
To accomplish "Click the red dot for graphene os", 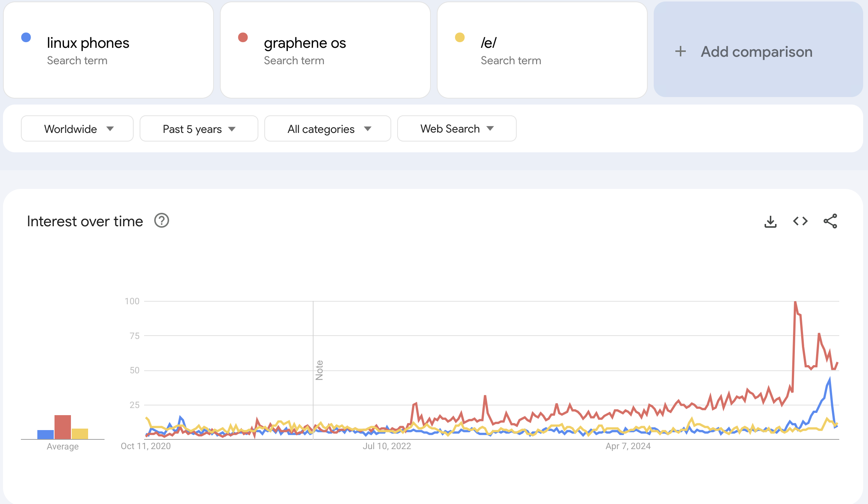I will click(243, 37).
